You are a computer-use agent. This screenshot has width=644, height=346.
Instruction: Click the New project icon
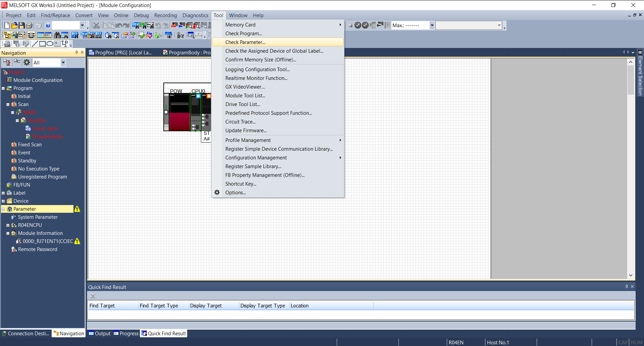[x=7, y=25]
